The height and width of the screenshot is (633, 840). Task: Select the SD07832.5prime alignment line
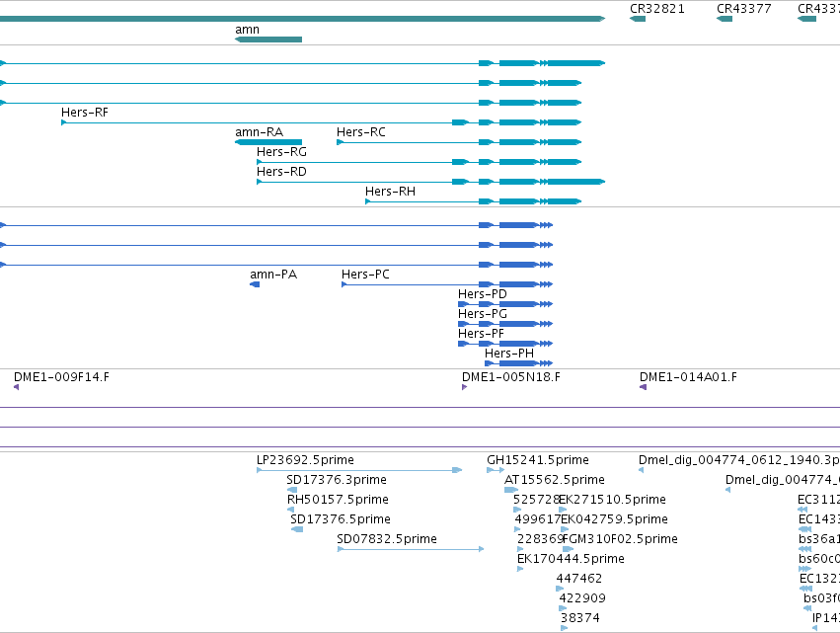(x=411, y=549)
